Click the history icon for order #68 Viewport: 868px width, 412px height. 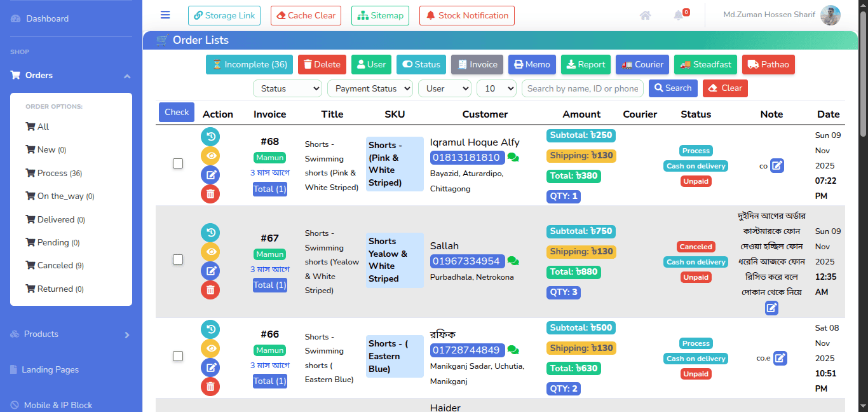210,137
